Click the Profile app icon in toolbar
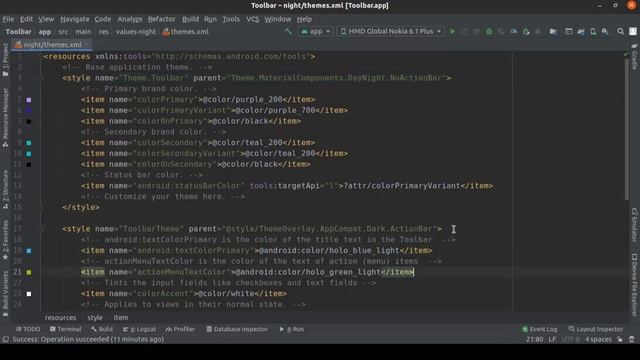 coord(513,31)
